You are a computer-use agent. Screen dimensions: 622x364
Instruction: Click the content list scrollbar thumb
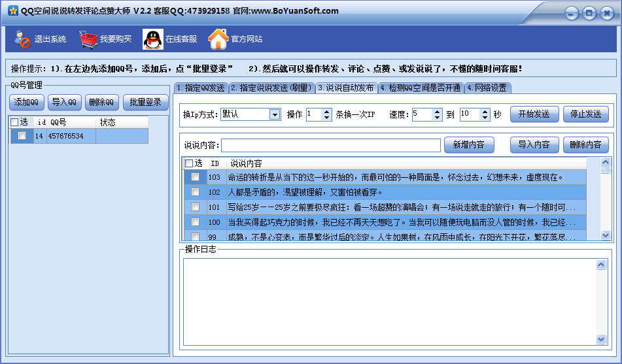coord(606,170)
